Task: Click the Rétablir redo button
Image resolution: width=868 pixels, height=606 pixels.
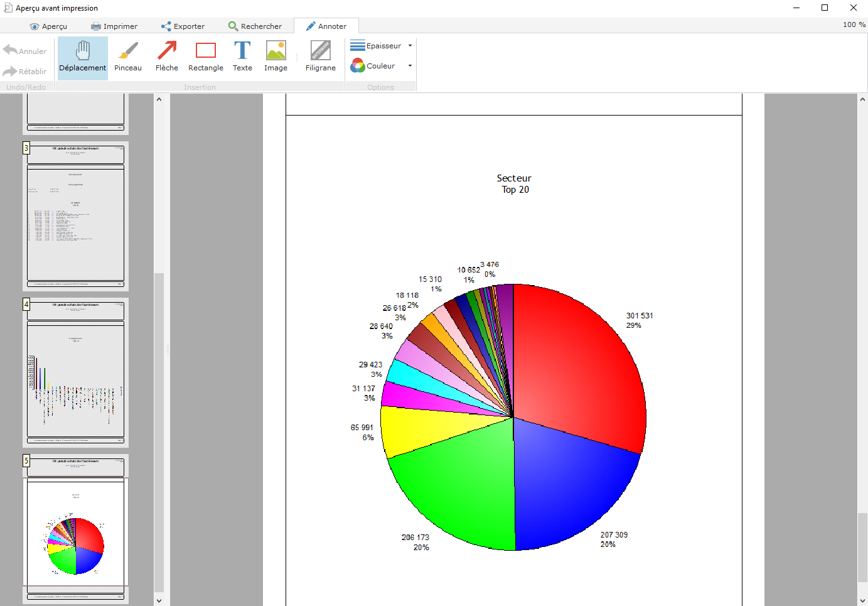Action: click(25, 71)
